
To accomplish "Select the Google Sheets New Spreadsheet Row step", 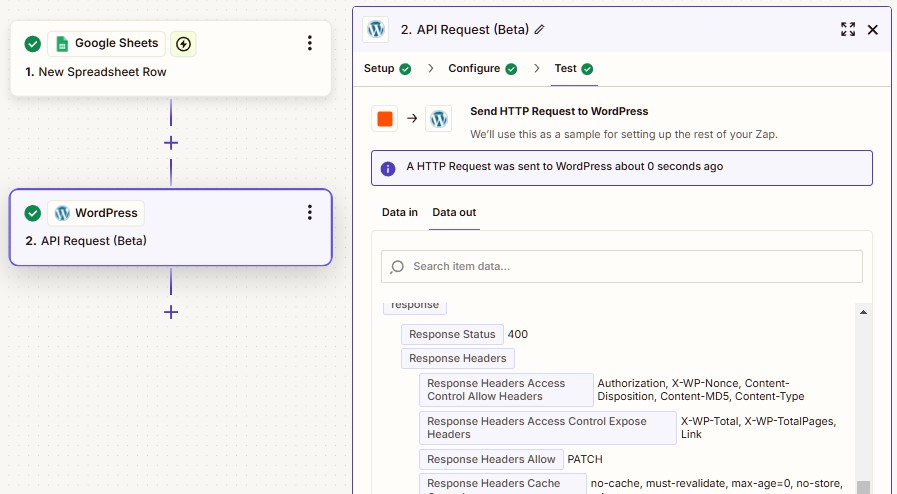I will (x=170, y=58).
